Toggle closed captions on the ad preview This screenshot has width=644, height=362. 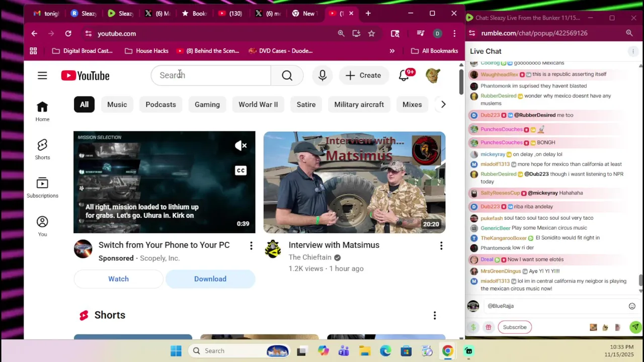pos(241,170)
